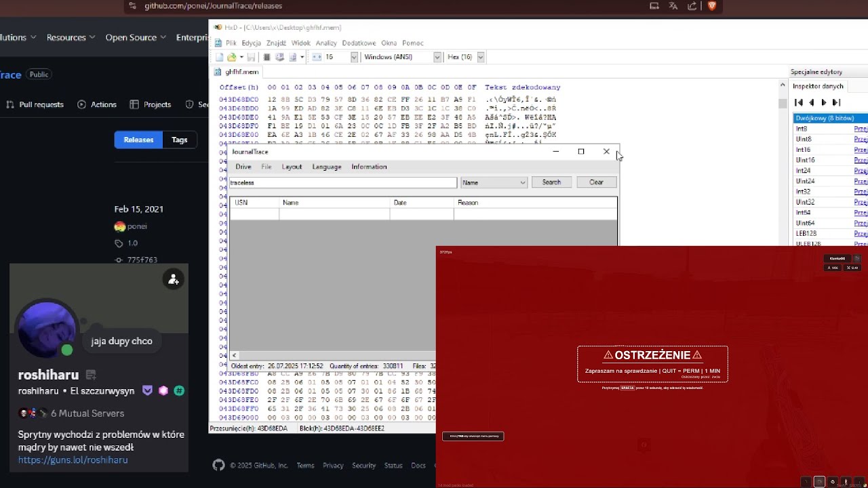Click the Reason column header in JournalTrace
The width and height of the screenshot is (868, 488).
point(535,203)
